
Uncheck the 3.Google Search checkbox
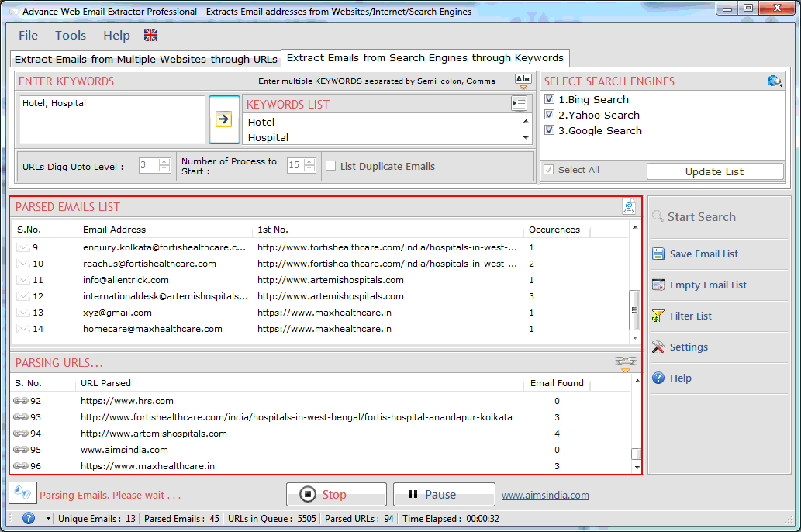(549, 130)
